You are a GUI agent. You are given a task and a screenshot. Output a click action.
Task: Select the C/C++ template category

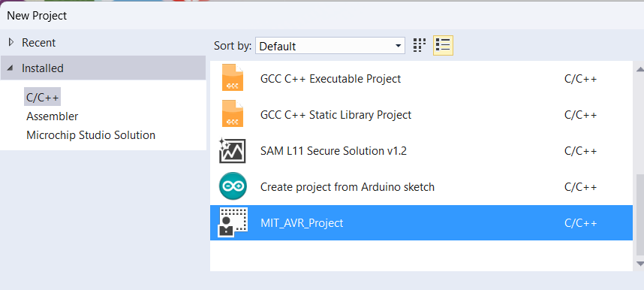tap(42, 97)
